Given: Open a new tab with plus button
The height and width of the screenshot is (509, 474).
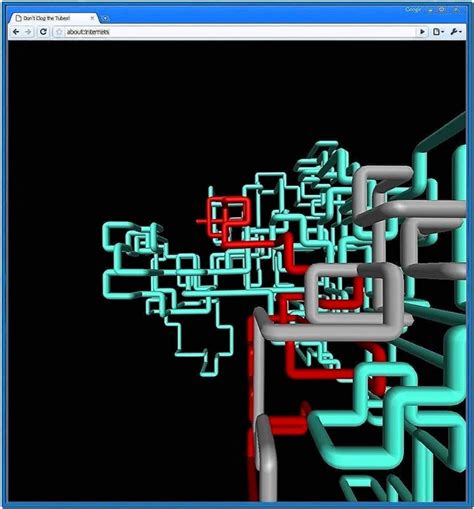Looking at the screenshot, I should click(105, 18).
